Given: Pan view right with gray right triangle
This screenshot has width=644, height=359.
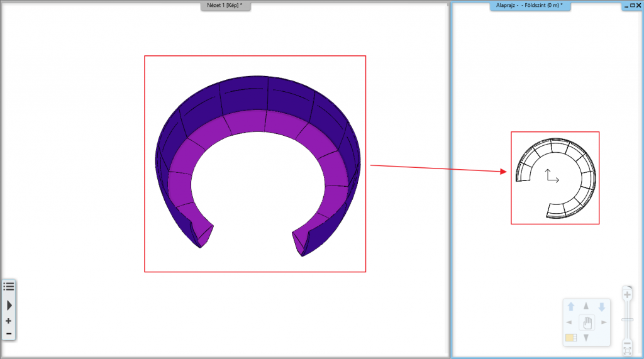Looking at the screenshot, I should (604, 323).
